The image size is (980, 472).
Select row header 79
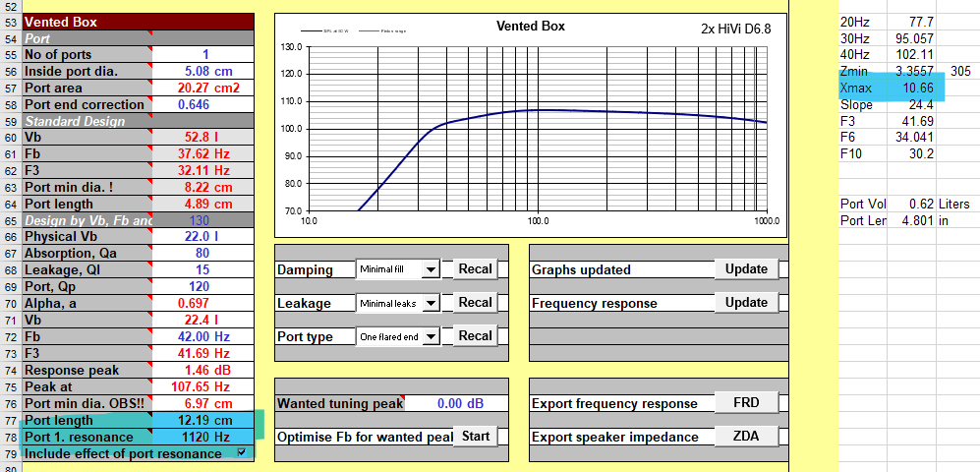coord(11,452)
